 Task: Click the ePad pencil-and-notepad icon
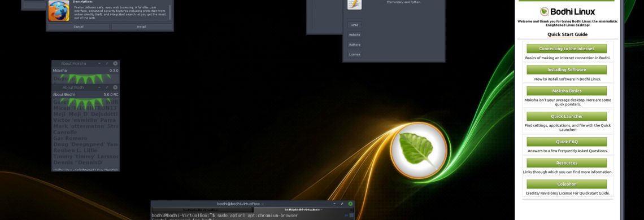click(354, 5)
